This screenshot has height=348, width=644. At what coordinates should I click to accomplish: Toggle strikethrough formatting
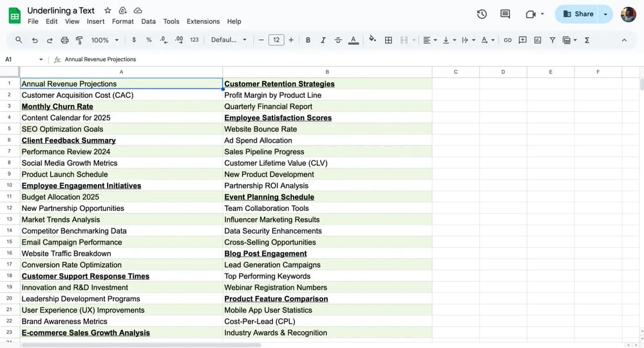point(338,40)
